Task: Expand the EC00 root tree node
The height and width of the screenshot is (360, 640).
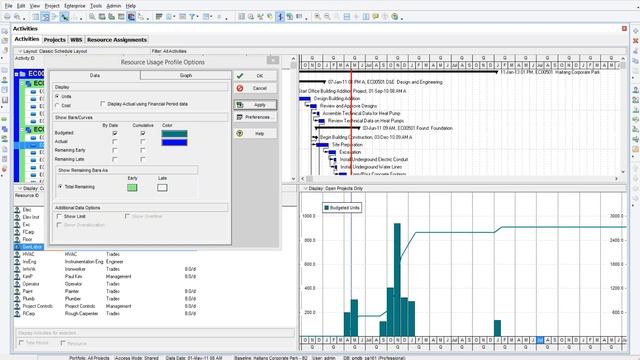Action: pyautogui.click(x=16, y=74)
